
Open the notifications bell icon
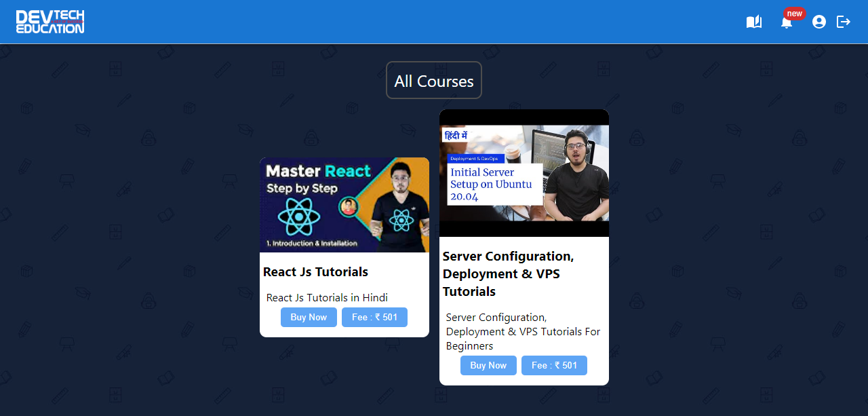[787, 22]
